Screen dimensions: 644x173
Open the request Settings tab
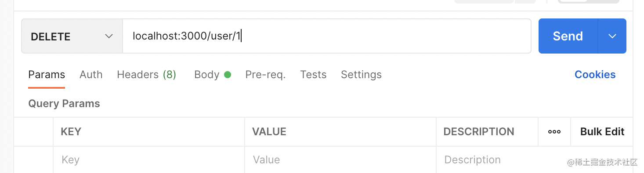click(361, 75)
